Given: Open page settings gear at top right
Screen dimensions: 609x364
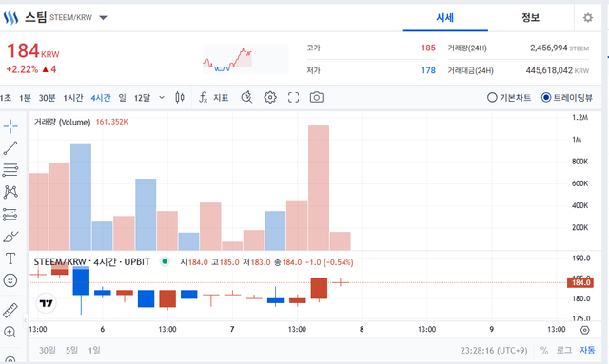Looking at the screenshot, I should coord(588,17).
